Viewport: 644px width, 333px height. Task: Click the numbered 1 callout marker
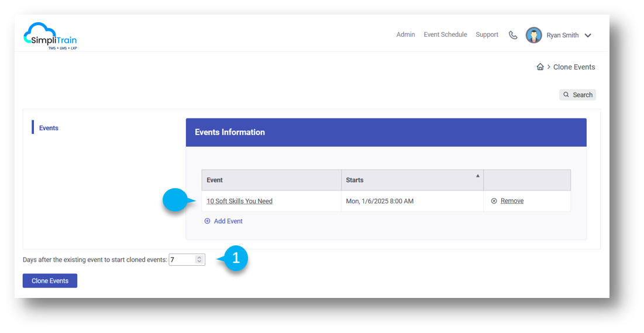(x=236, y=259)
